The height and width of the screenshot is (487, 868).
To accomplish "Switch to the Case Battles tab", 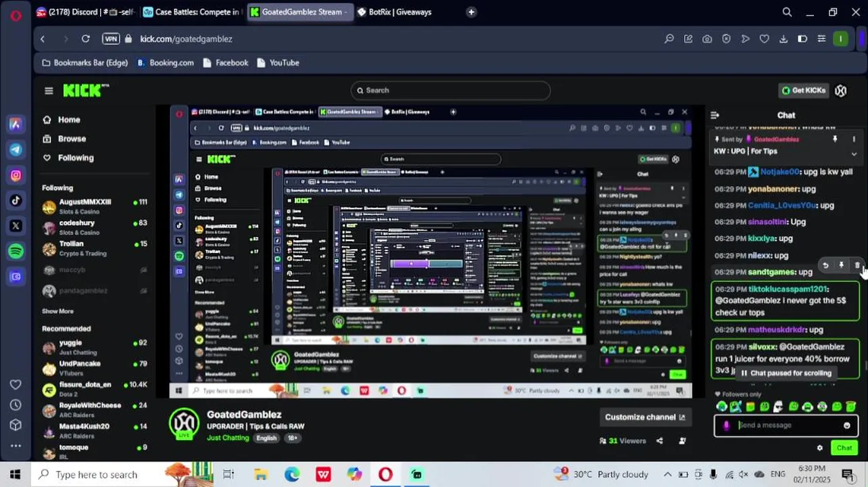I will coord(191,11).
